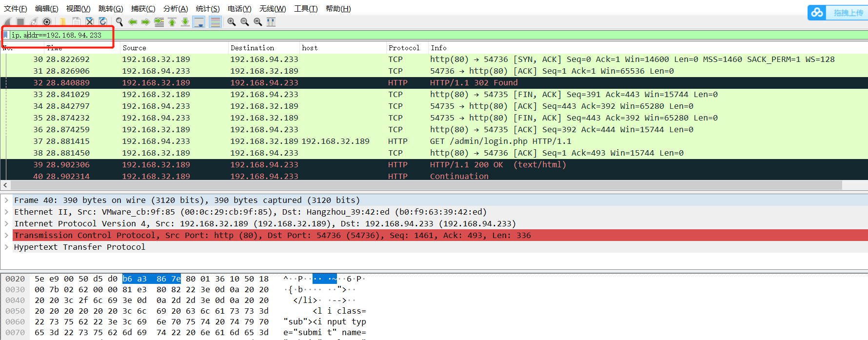Expand Internet Protocol Version 4 row

pyautogui.click(x=6, y=224)
